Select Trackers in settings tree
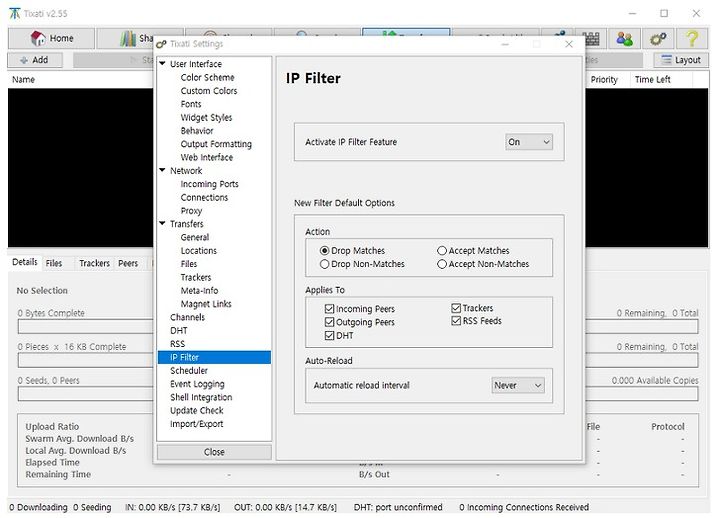The width and height of the screenshot is (720, 518). point(196,277)
